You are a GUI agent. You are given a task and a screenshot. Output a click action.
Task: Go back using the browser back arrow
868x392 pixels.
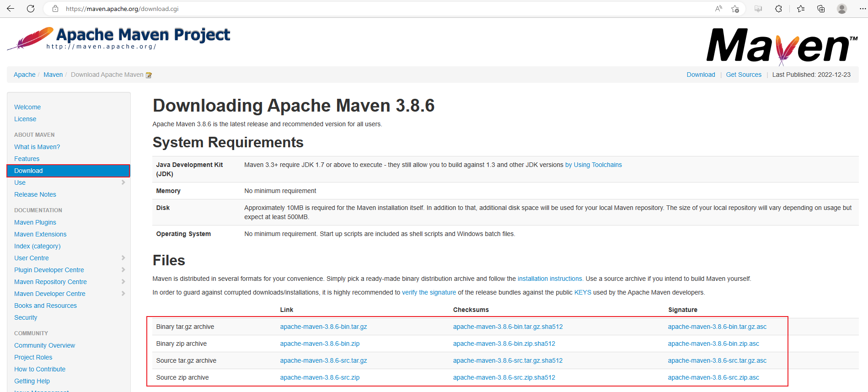click(11, 9)
